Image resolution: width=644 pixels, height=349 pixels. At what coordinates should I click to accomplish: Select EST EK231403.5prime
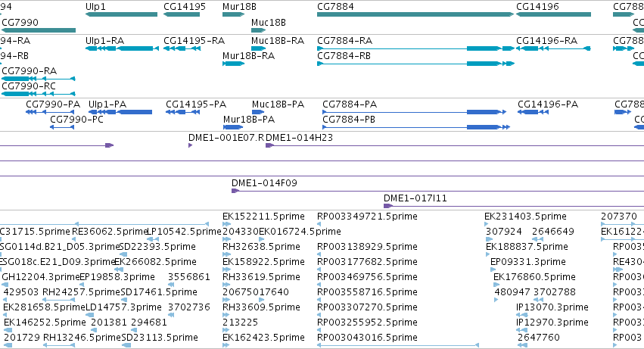(x=525, y=217)
